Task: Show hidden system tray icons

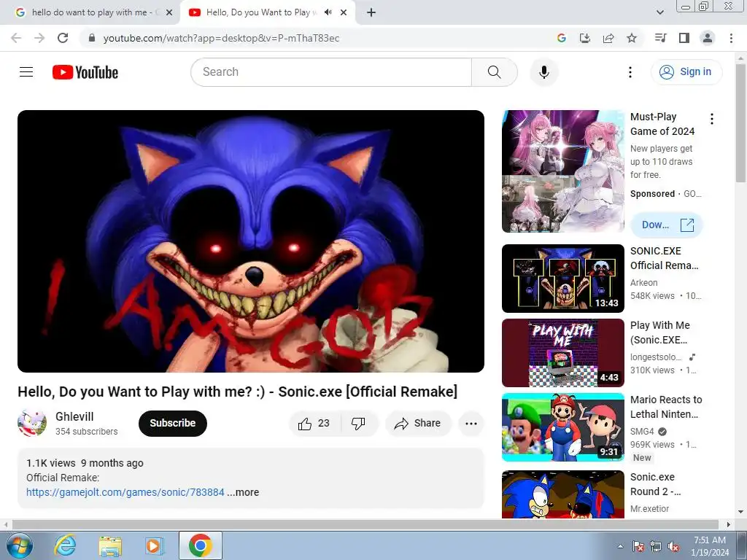Action: pyautogui.click(x=620, y=547)
